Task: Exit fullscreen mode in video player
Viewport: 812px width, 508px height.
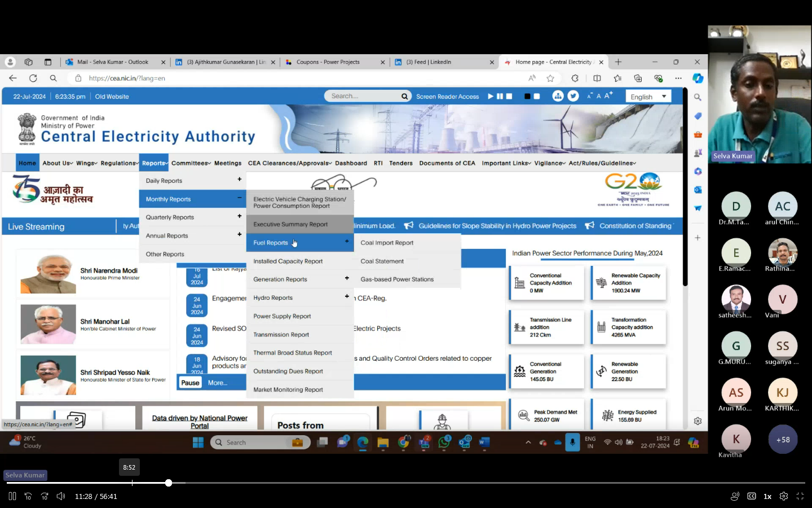Action: [x=800, y=496]
